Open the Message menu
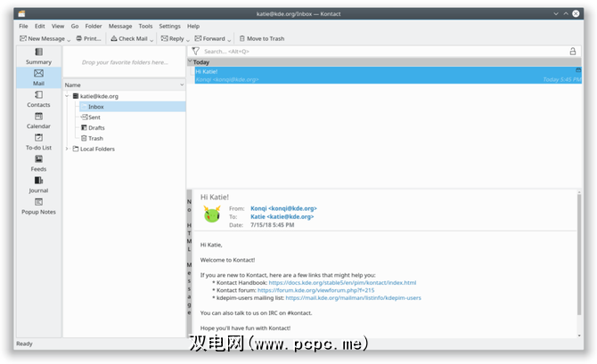Screen dimensions: 597x364 point(120,26)
